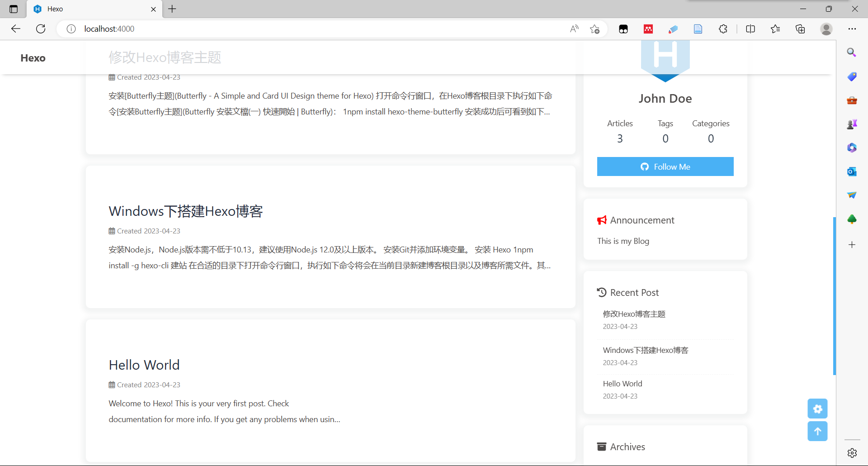Open the Hello World post title
868x466 pixels.
click(x=144, y=365)
